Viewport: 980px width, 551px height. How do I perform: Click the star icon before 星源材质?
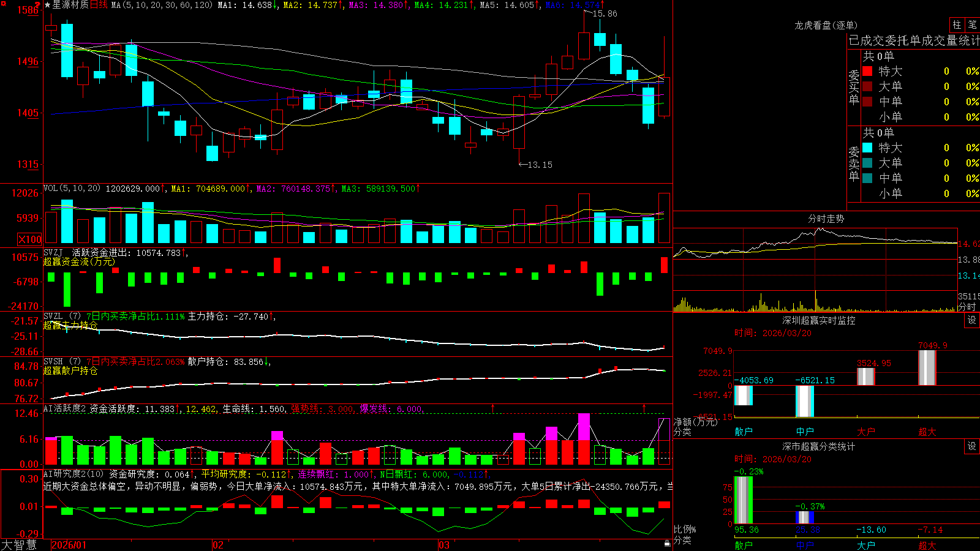point(48,5)
